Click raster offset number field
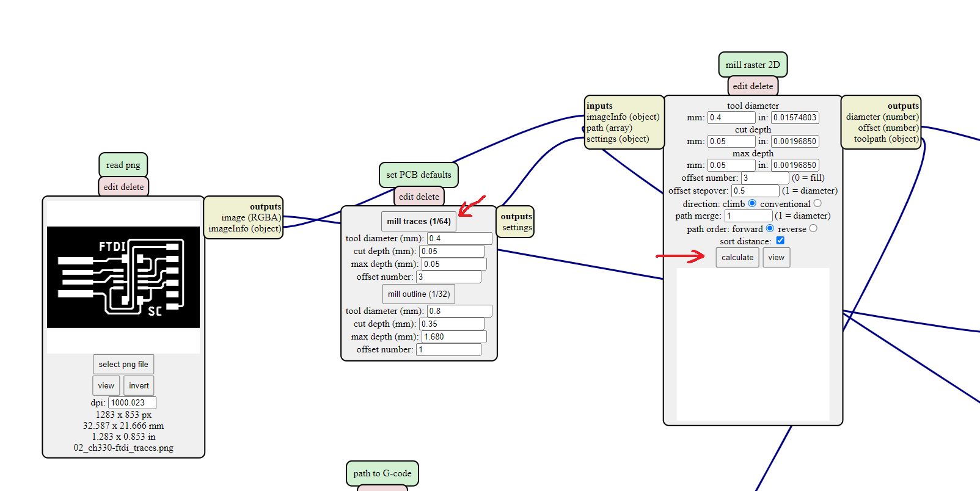The image size is (980, 491). (765, 178)
